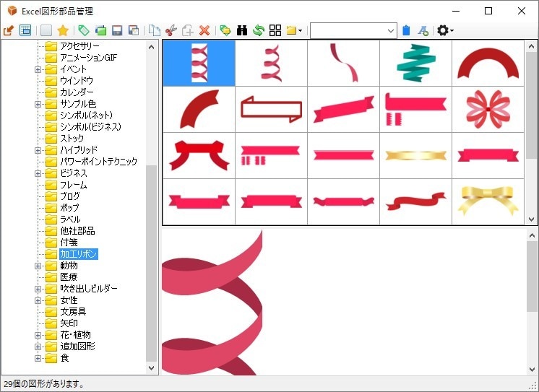Screen dimensions: 539x392
Task: Click the green tag with folder icon
Action: [x=225, y=30]
